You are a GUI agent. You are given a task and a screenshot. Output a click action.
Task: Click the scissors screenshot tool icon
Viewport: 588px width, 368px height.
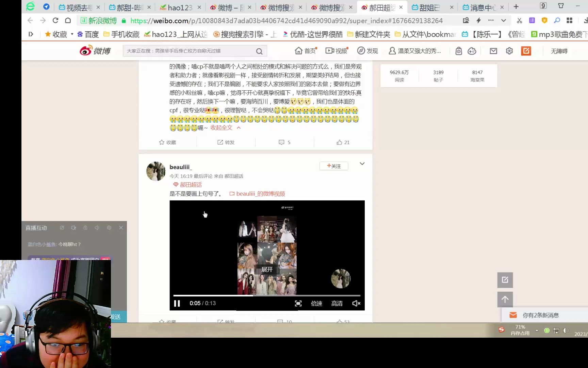[519, 20]
